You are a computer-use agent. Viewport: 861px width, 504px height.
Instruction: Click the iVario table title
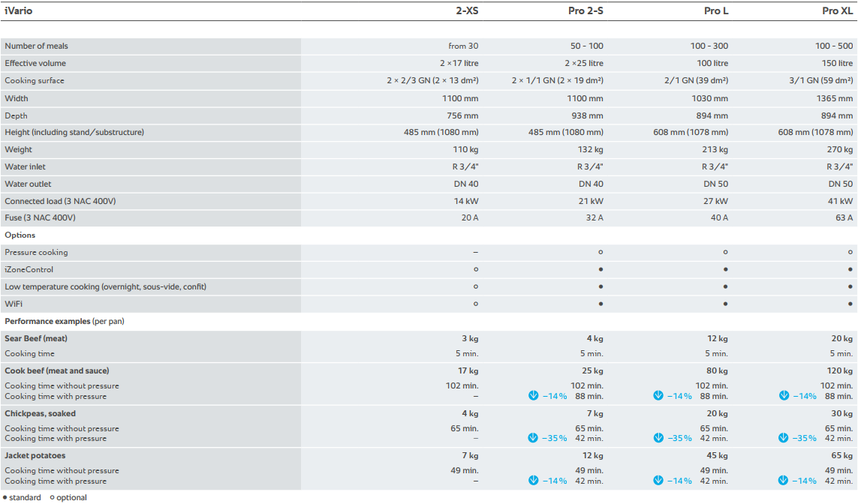19,11
